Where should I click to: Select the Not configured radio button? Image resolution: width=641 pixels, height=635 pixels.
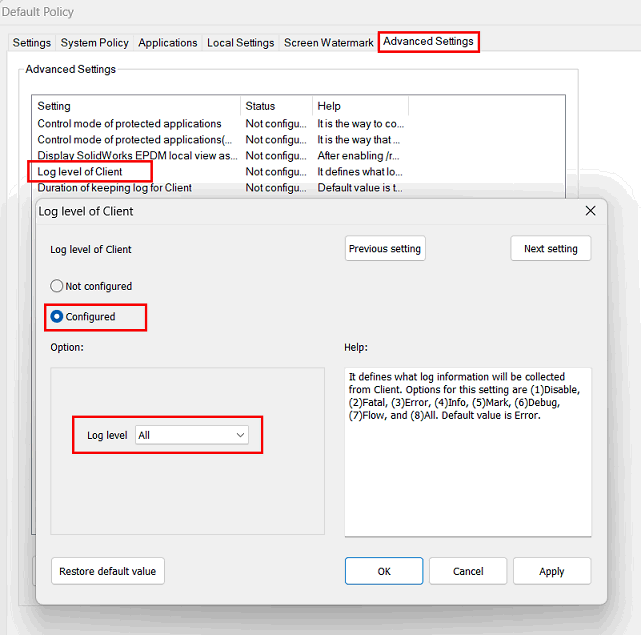[57, 286]
